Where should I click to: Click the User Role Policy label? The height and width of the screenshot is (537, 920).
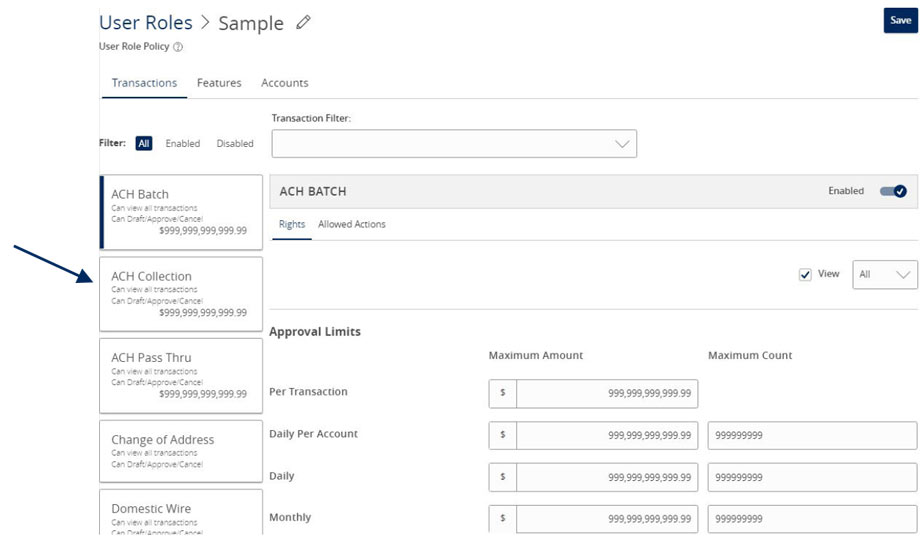pyautogui.click(x=134, y=46)
